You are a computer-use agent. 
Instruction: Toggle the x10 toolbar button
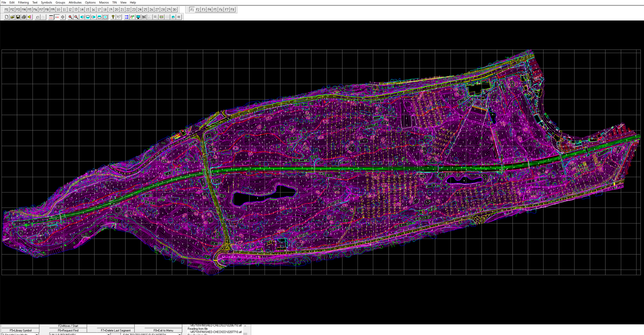[57, 17]
